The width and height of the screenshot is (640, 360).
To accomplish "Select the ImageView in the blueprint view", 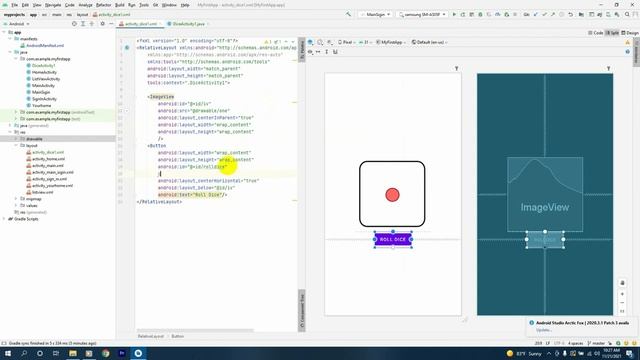I will tap(545, 194).
